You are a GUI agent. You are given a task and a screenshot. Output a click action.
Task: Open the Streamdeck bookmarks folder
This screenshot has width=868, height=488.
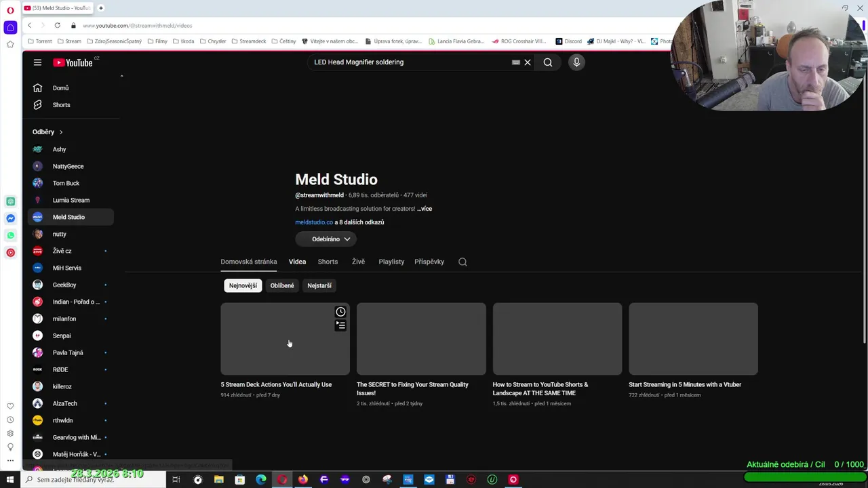(248, 41)
